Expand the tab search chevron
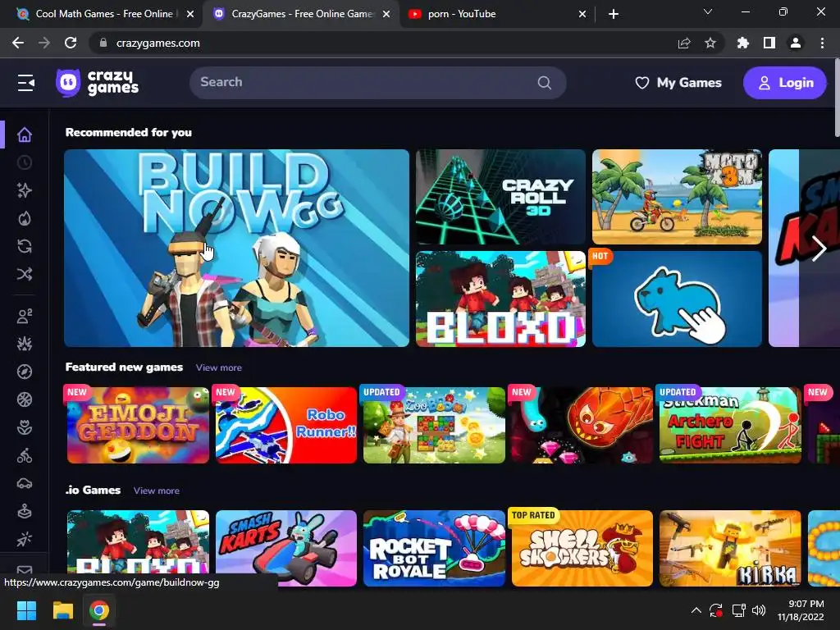This screenshot has width=840, height=630. [x=708, y=11]
